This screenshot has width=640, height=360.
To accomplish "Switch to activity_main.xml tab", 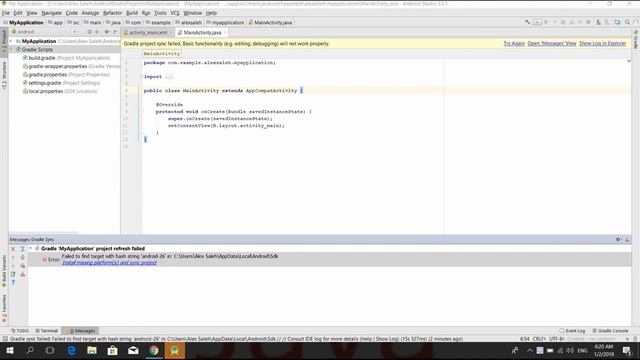I will (x=148, y=32).
